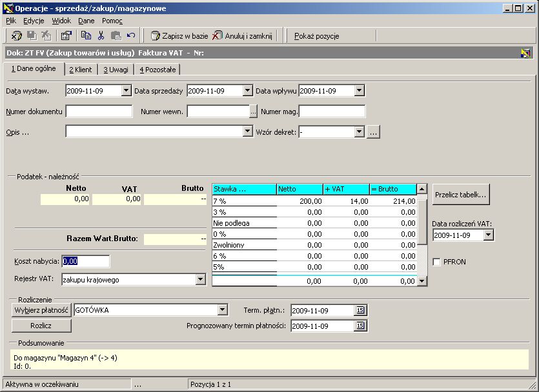Image resolution: width=539 pixels, height=392 pixels.
Task: Open the GOTÓWKA payment method dropdown
Action: tap(223, 310)
